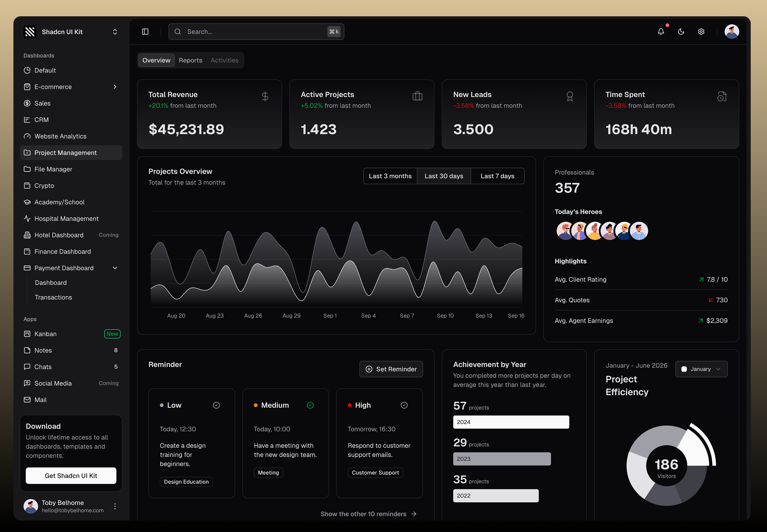Image resolution: width=767 pixels, height=532 pixels.
Task: Expand the Payment Dashboard section
Action: pos(115,268)
